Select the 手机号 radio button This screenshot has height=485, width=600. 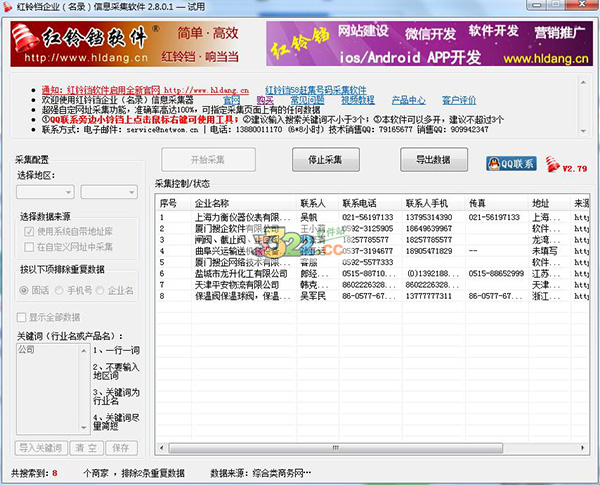pos(59,291)
